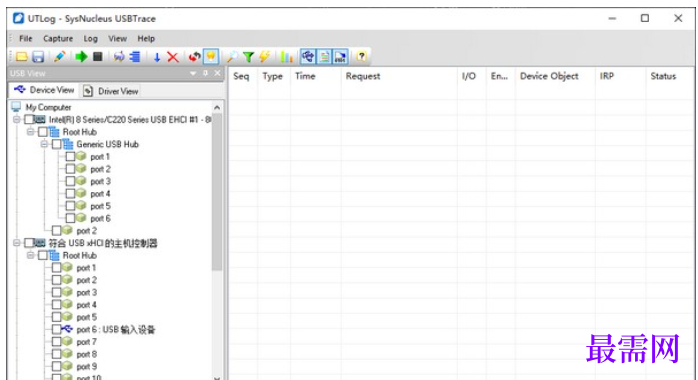Image resolution: width=698 pixels, height=380 pixels.
Task: Switch to the Driver View tab
Action: (111, 91)
